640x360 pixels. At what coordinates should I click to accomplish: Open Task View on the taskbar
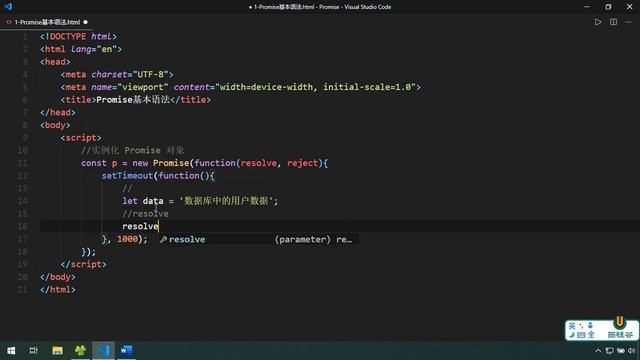(33, 350)
